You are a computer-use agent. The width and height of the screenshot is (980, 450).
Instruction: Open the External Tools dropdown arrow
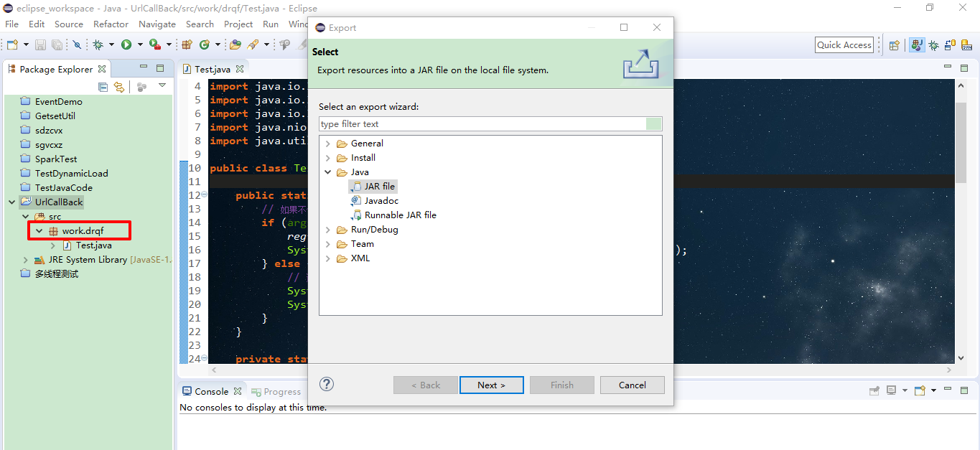[x=169, y=44]
